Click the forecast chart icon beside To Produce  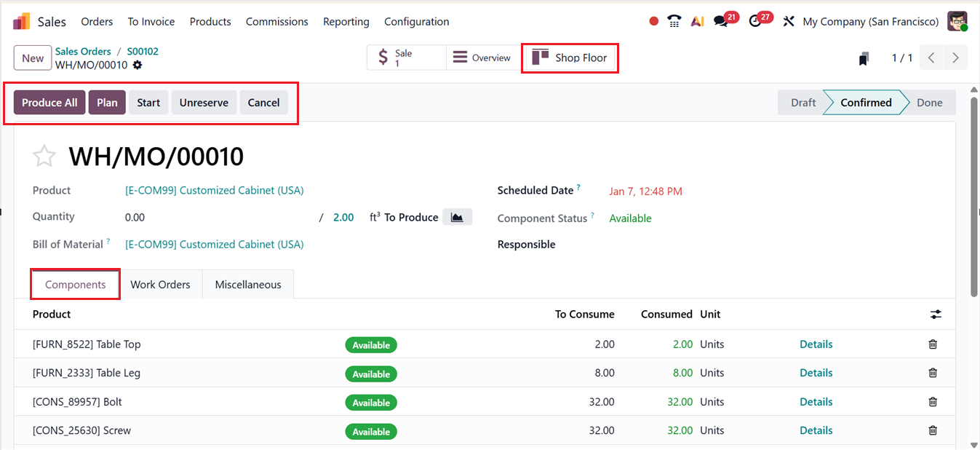(x=457, y=217)
